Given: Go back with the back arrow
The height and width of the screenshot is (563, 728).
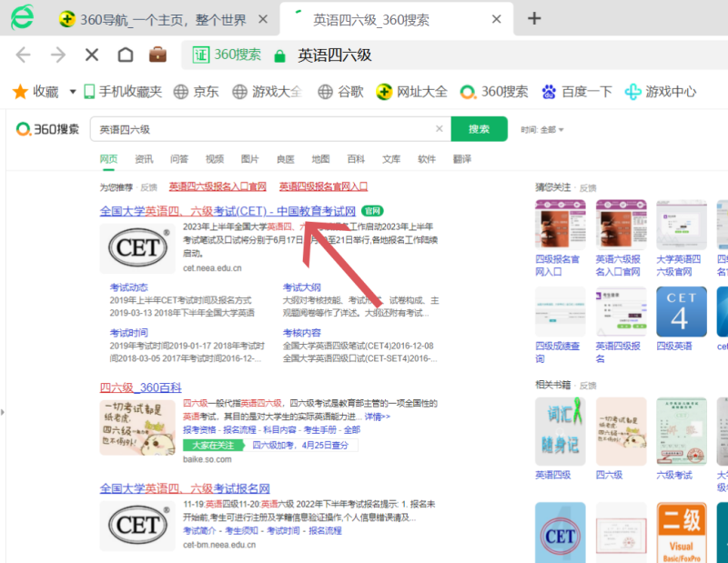Looking at the screenshot, I should point(24,55).
